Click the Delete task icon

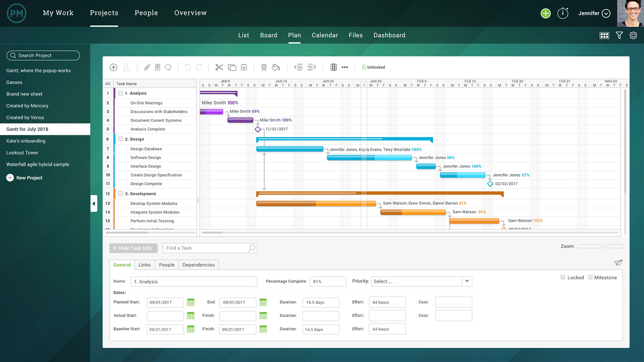[264, 67]
